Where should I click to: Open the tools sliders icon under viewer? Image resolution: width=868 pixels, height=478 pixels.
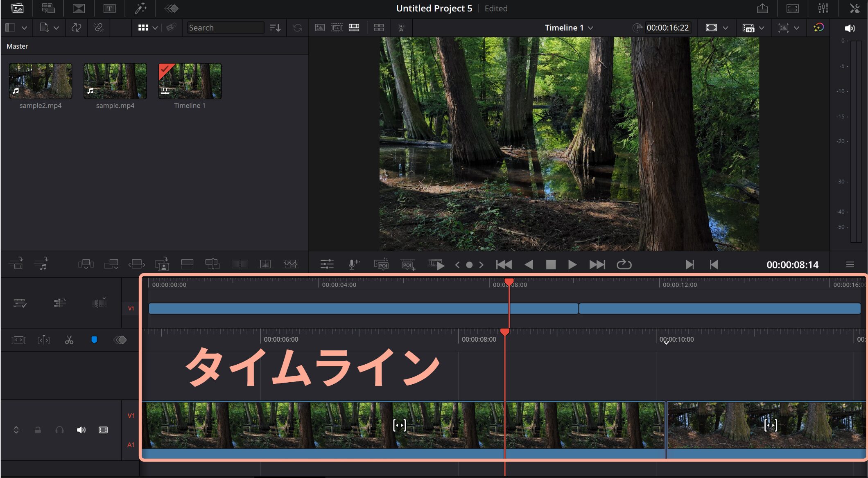pyautogui.click(x=327, y=265)
